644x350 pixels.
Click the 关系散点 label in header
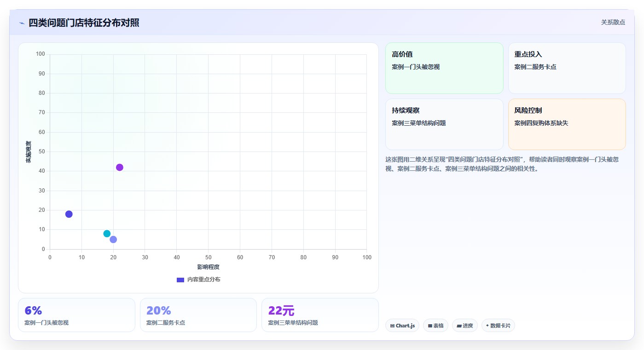coord(613,22)
